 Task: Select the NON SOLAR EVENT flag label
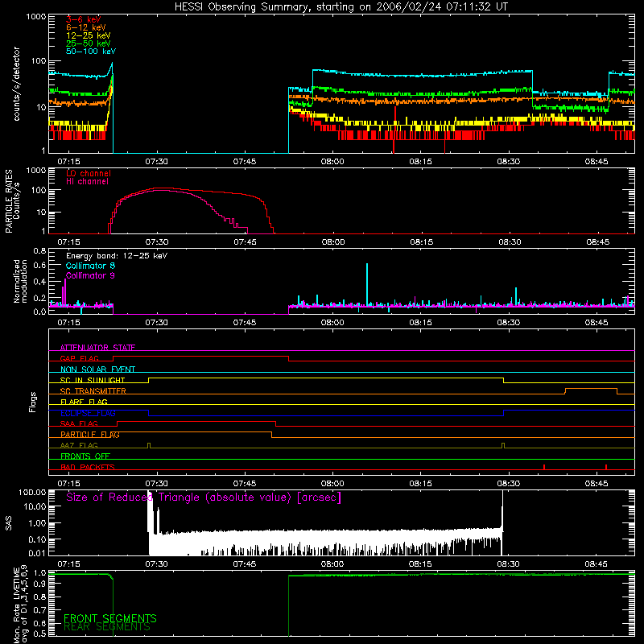click(x=97, y=369)
